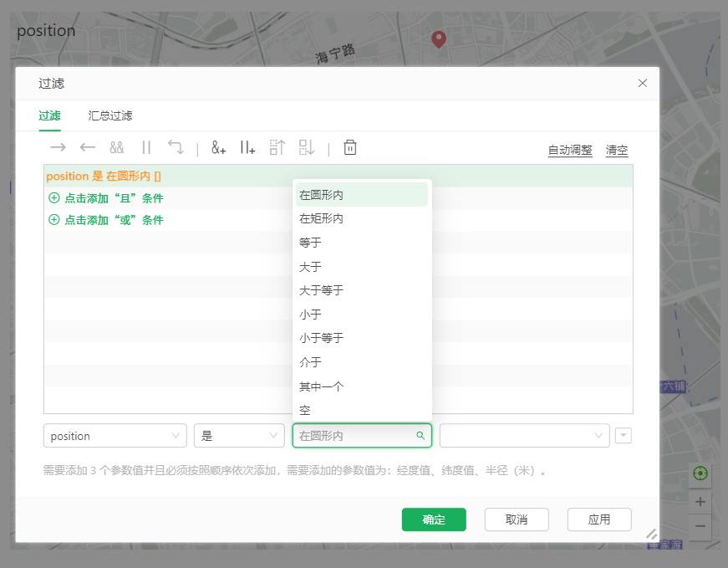Click small arrow button right of value field
728x568 pixels.
pyautogui.click(x=623, y=436)
